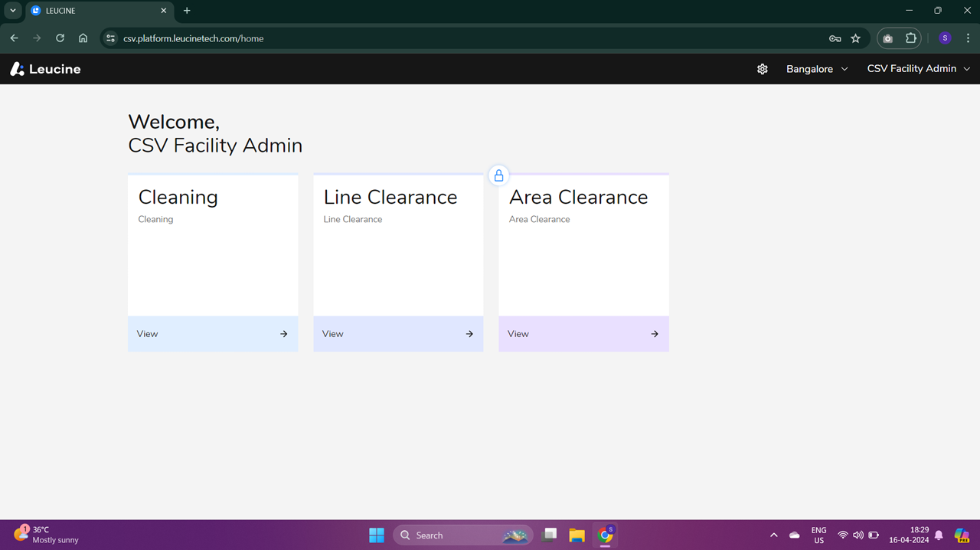This screenshot has width=980, height=550.
Task: Click the taskbar Search box
Action: pyautogui.click(x=463, y=535)
